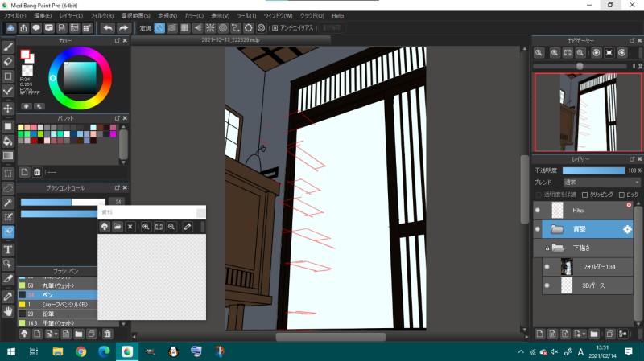Expand the 下描き folder
This screenshot has height=361, width=644.
pos(558,248)
